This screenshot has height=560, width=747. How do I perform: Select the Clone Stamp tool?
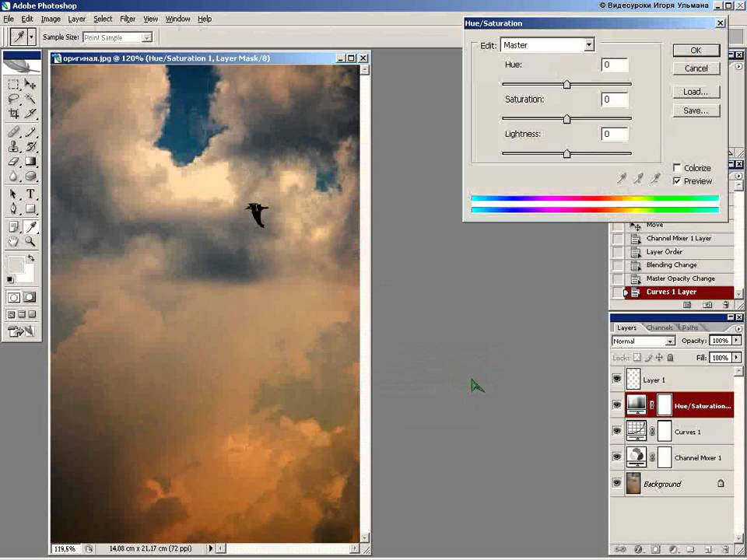(x=13, y=147)
